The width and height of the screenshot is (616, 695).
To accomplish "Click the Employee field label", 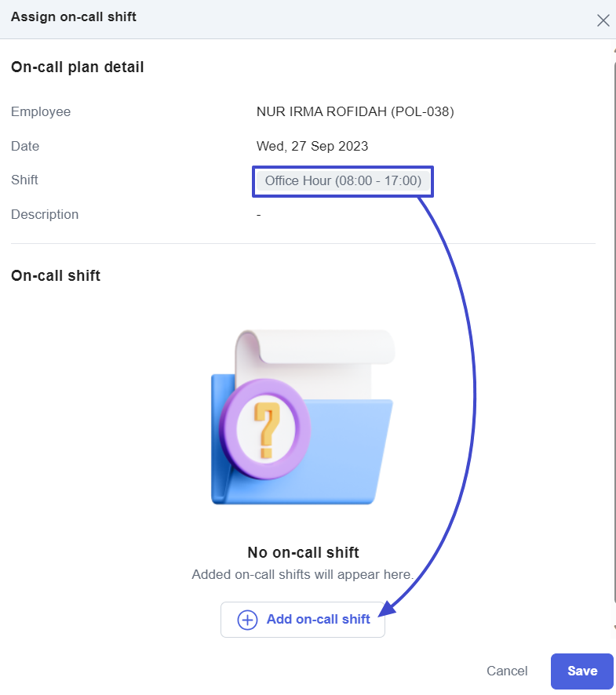I will click(41, 111).
